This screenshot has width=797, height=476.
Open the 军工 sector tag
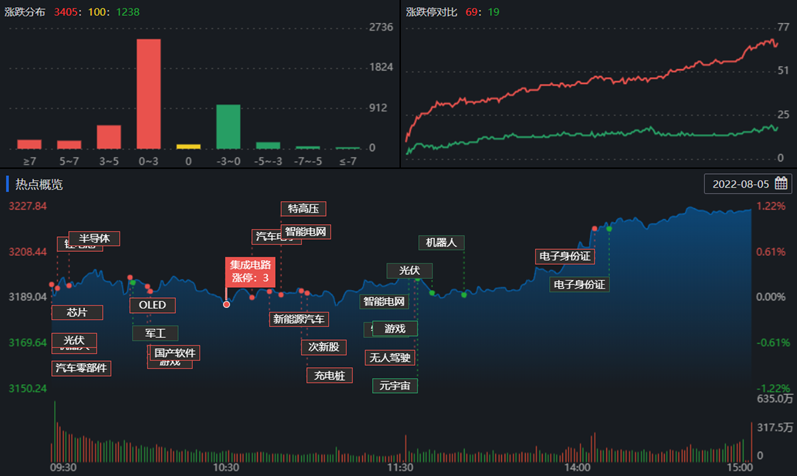pos(155,333)
